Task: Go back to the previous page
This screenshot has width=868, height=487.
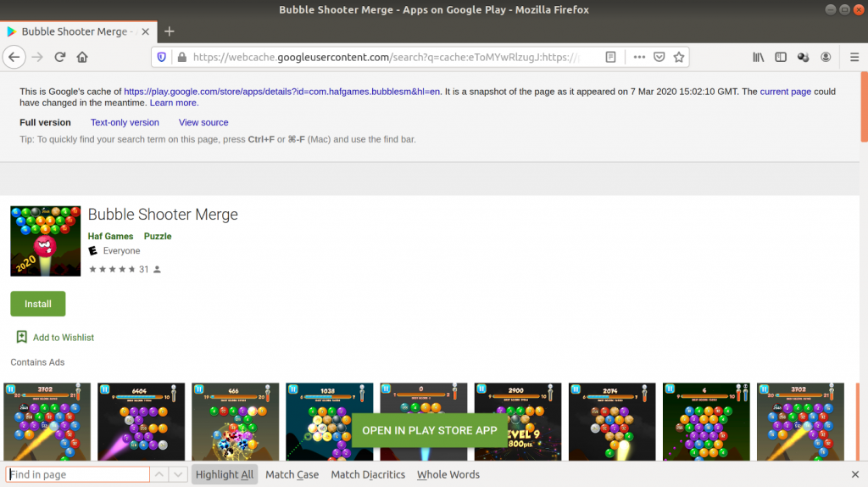Action: (14, 57)
